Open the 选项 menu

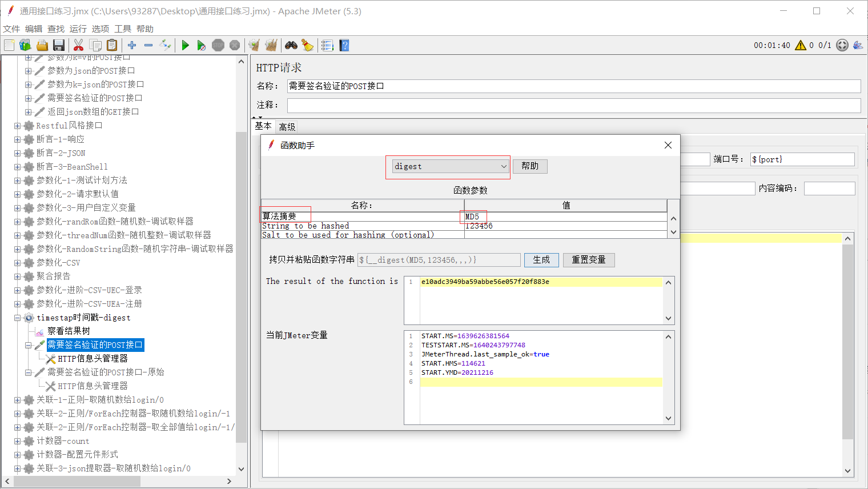pos(101,29)
